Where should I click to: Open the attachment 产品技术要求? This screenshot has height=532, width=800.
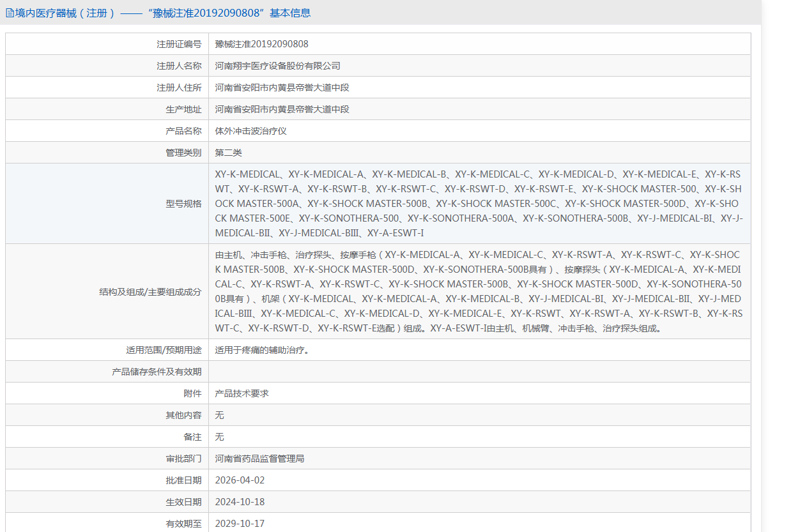tap(242, 393)
